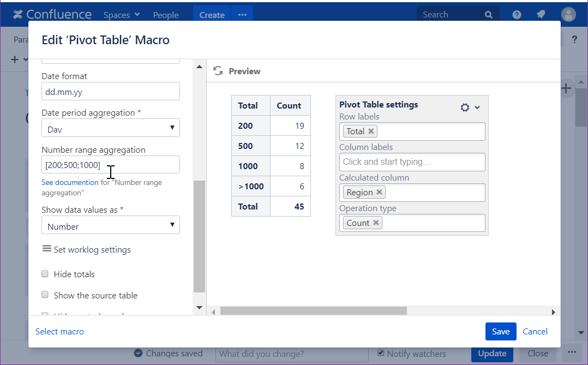Open the Spaces menu

coord(122,15)
